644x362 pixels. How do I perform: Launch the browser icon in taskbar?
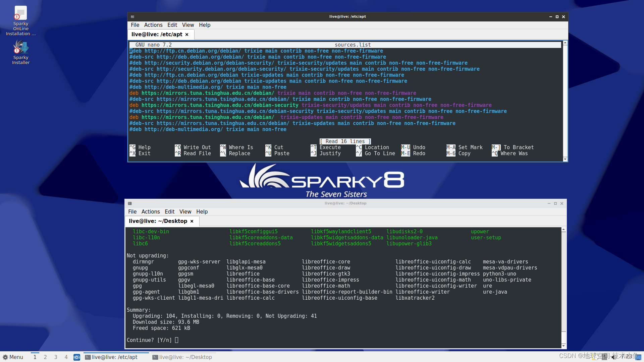pos(77,357)
